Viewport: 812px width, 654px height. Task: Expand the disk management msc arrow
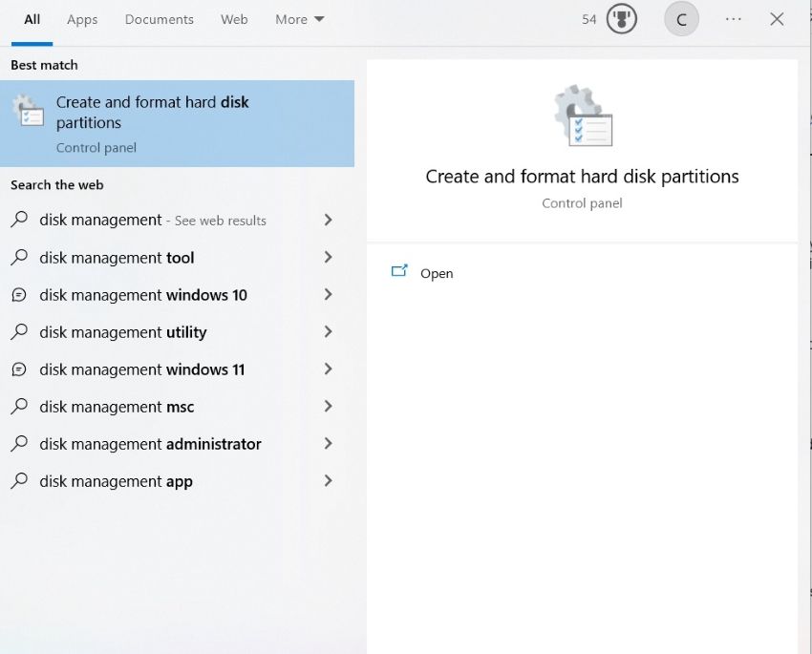tap(328, 407)
